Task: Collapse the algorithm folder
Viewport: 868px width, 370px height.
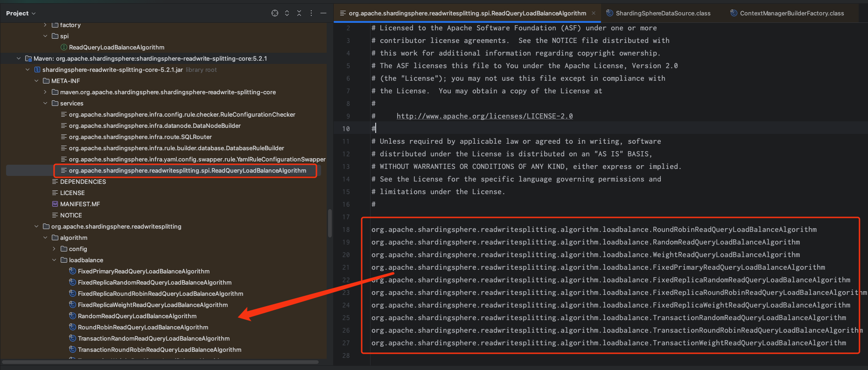Action: pyautogui.click(x=45, y=237)
